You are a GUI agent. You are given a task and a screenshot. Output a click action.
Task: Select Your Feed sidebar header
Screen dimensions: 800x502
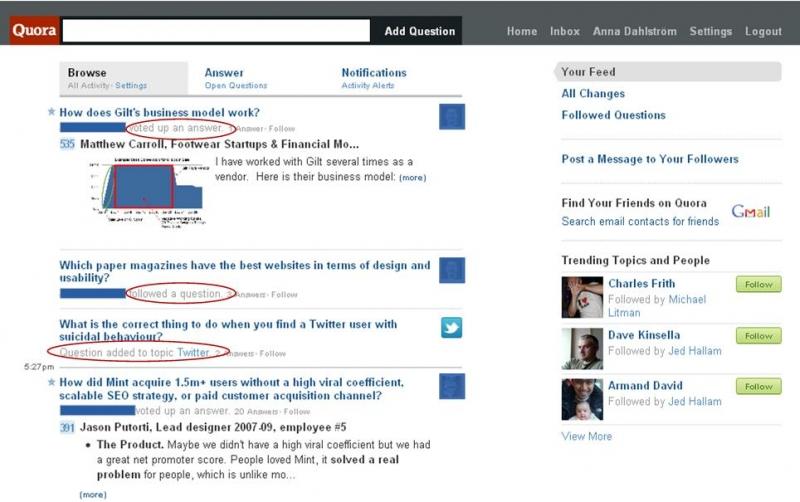tap(667, 71)
